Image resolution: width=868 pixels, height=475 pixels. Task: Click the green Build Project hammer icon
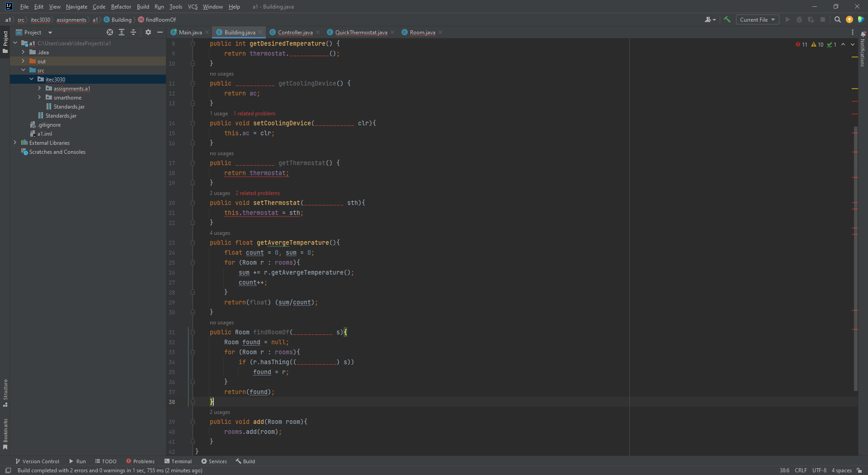[x=727, y=19]
